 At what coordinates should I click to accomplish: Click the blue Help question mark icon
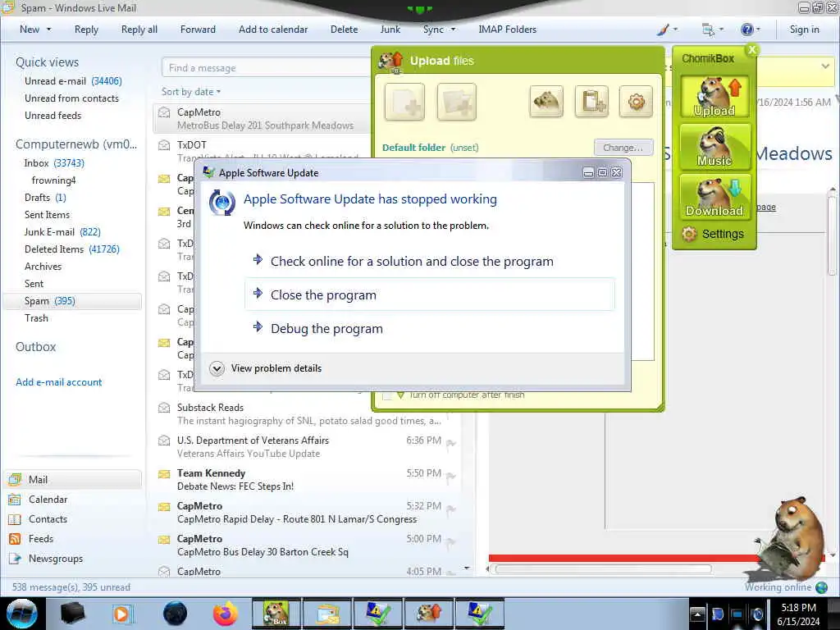[746, 30]
